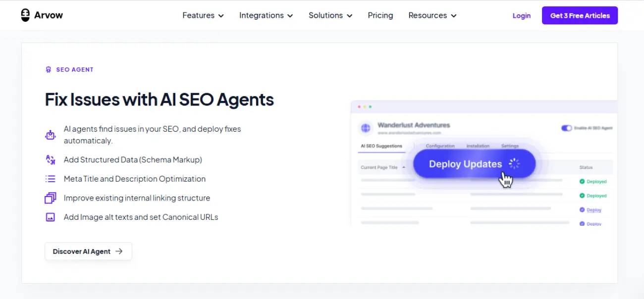Click the Discover AI Agent button

pos(88,251)
